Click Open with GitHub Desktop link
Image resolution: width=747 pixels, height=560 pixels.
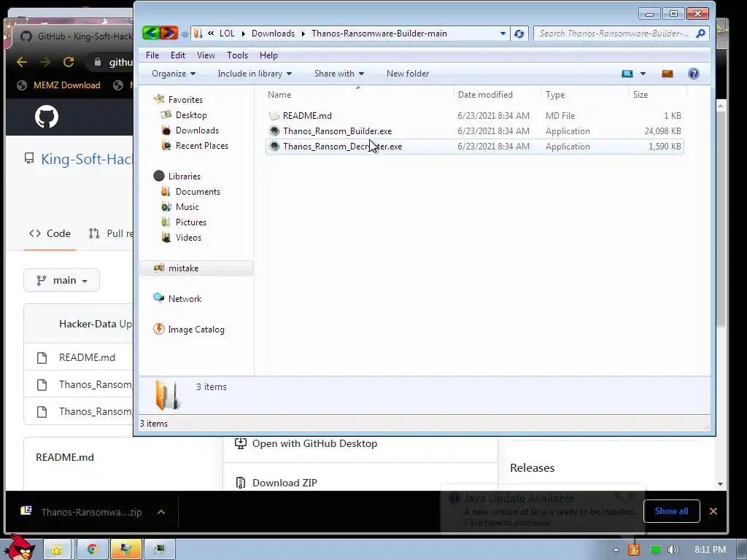click(314, 443)
